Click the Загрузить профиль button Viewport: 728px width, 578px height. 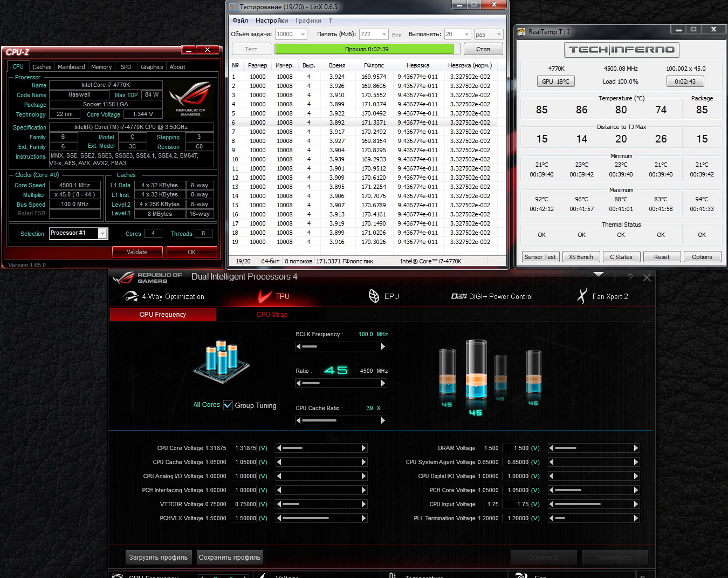(x=159, y=557)
